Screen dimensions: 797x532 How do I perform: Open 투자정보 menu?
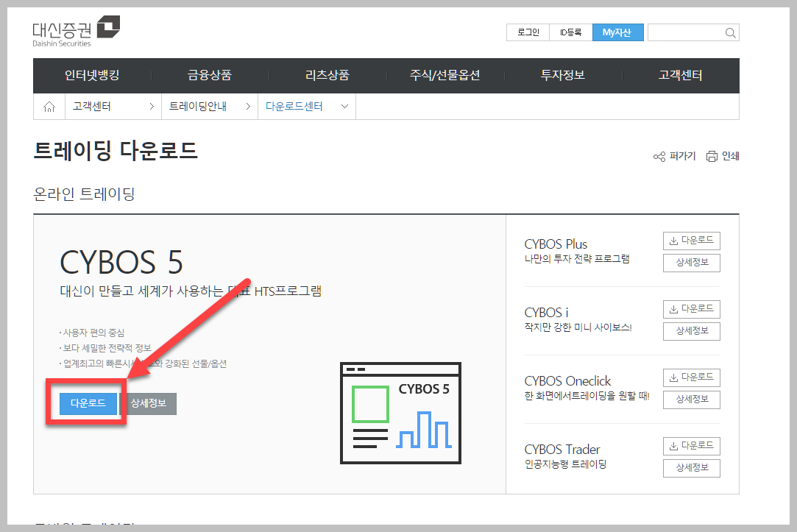pyautogui.click(x=563, y=75)
